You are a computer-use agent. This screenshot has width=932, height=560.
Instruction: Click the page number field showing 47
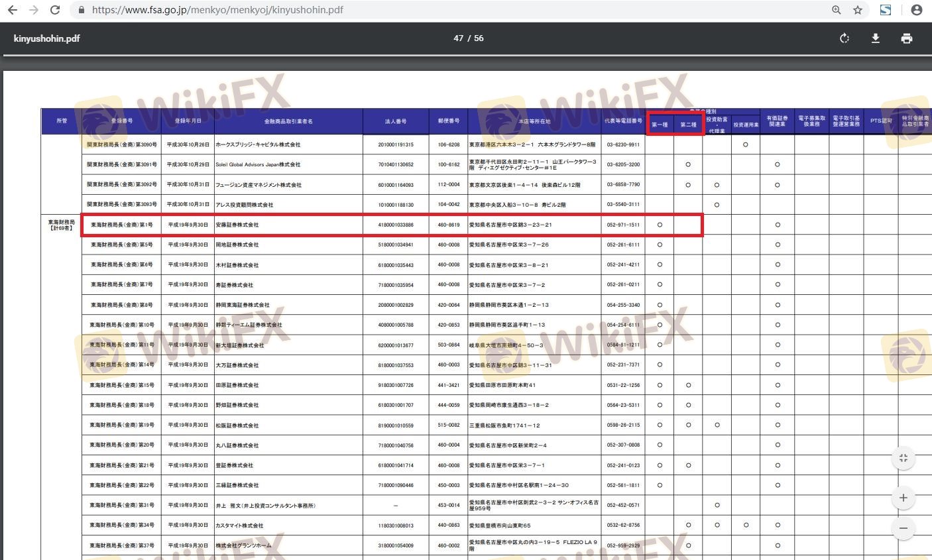pyautogui.click(x=458, y=38)
